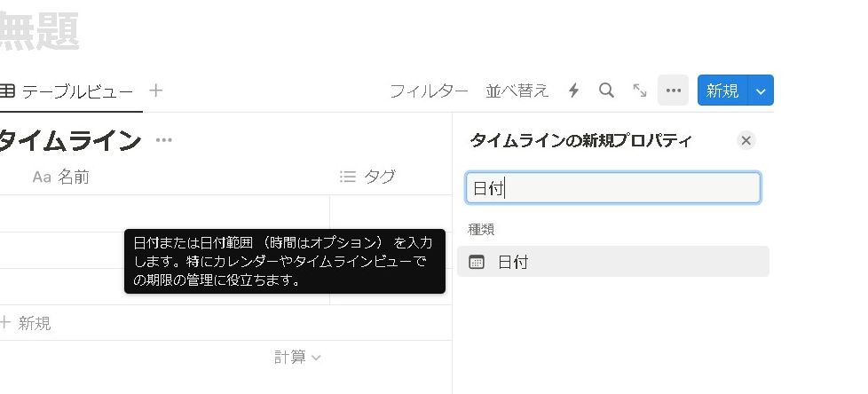Click the calendar icon of 日付 type
Screen dimensions: 868x394
click(x=477, y=262)
